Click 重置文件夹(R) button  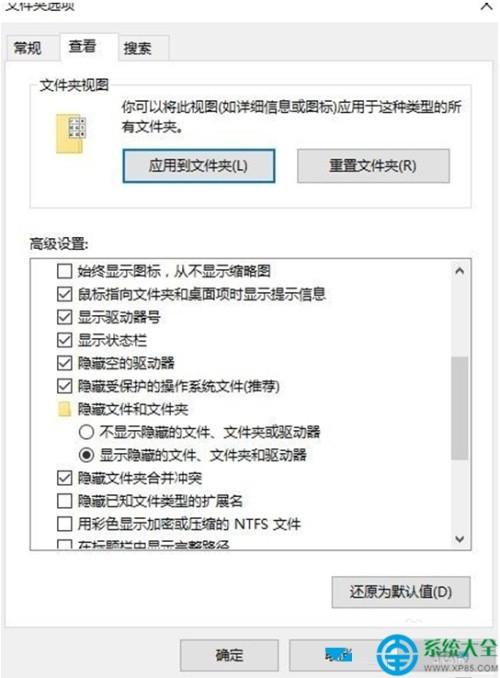click(x=373, y=166)
